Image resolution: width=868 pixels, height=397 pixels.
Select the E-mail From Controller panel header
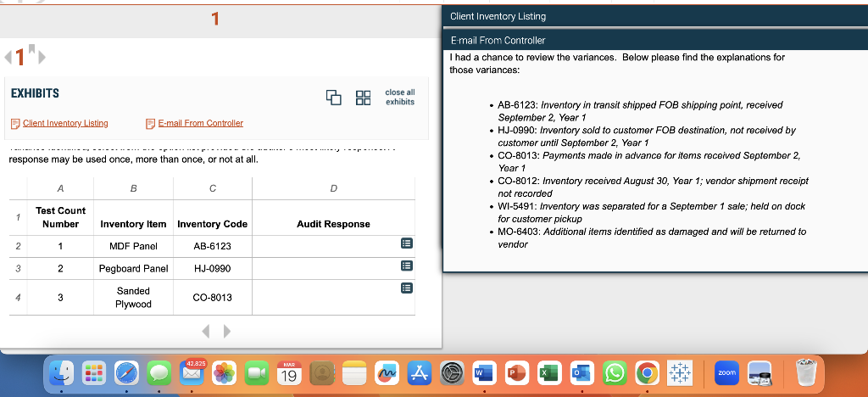coord(655,41)
